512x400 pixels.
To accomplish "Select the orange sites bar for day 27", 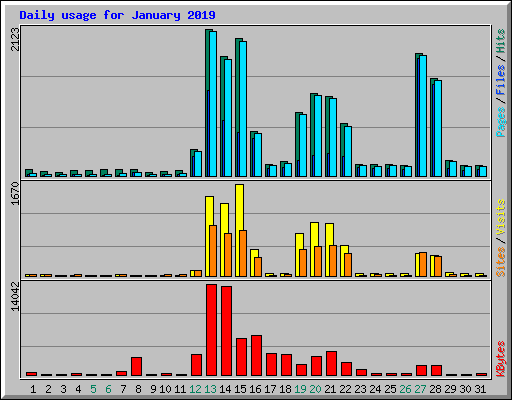I will click(x=423, y=264).
